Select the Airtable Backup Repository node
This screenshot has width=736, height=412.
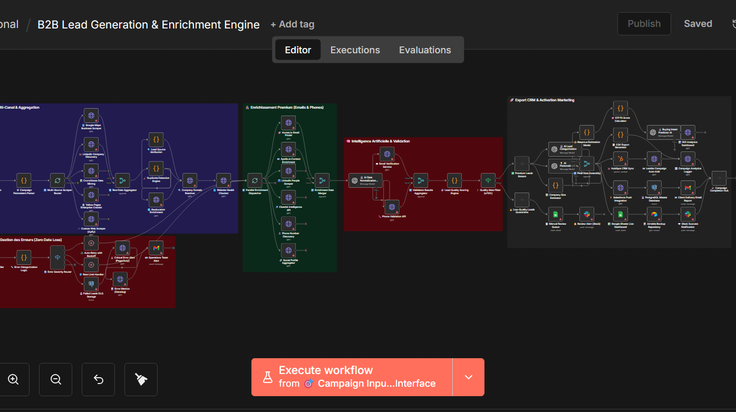(654, 214)
